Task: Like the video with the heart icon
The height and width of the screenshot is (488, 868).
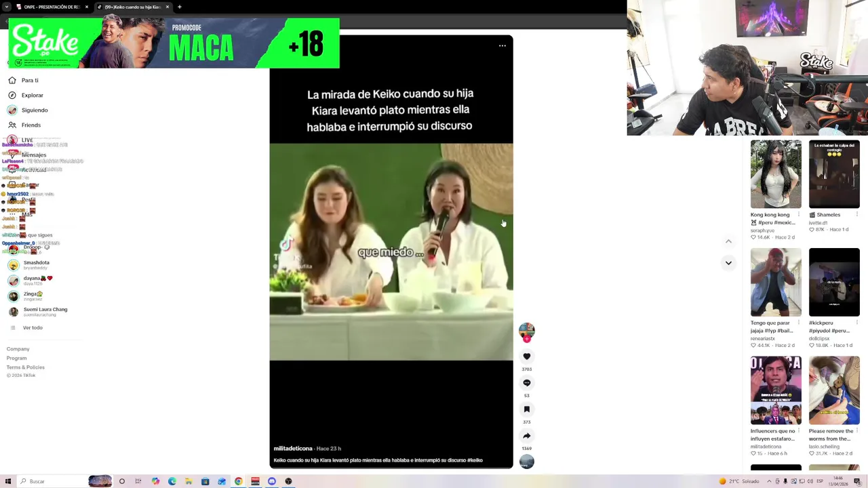Action: click(527, 357)
